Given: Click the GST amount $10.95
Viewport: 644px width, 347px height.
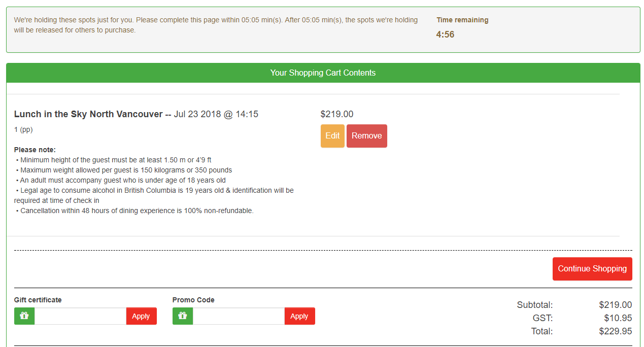Looking at the screenshot, I should coord(618,318).
